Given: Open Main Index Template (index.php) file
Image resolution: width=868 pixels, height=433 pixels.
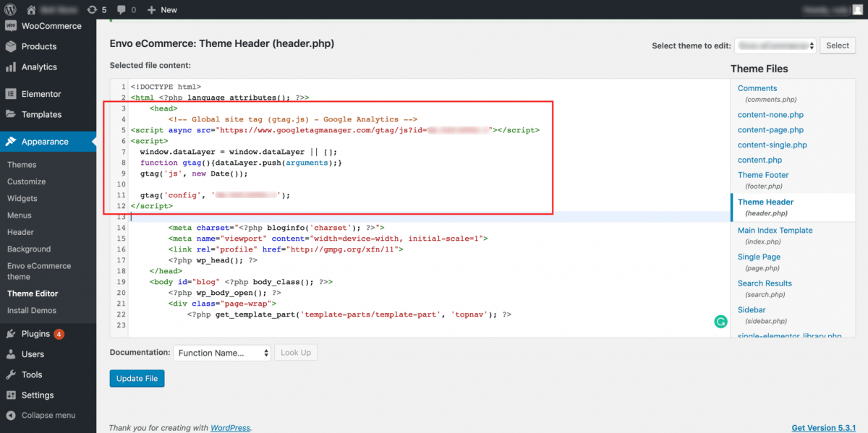Looking at the screenshot, I should click(x=775, y=236).
